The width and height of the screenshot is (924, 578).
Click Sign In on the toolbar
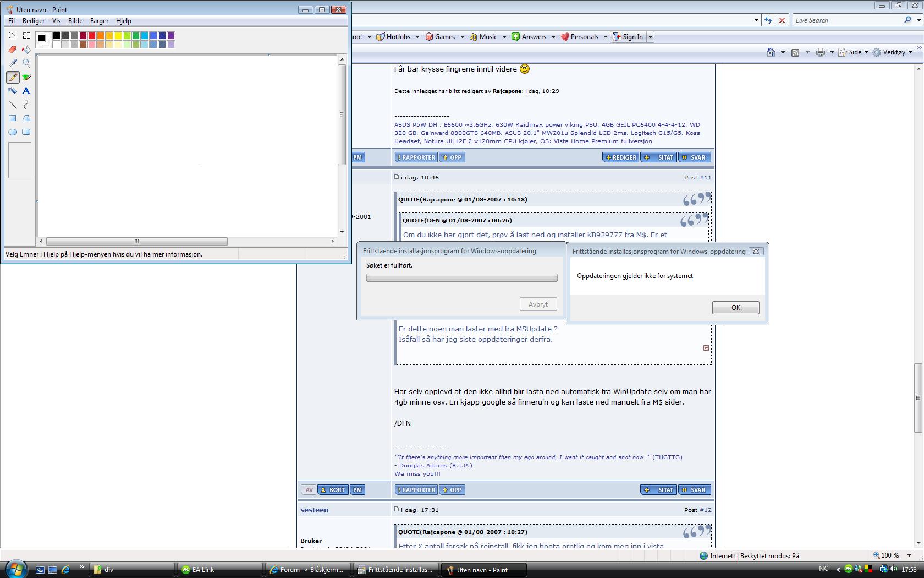628,37
